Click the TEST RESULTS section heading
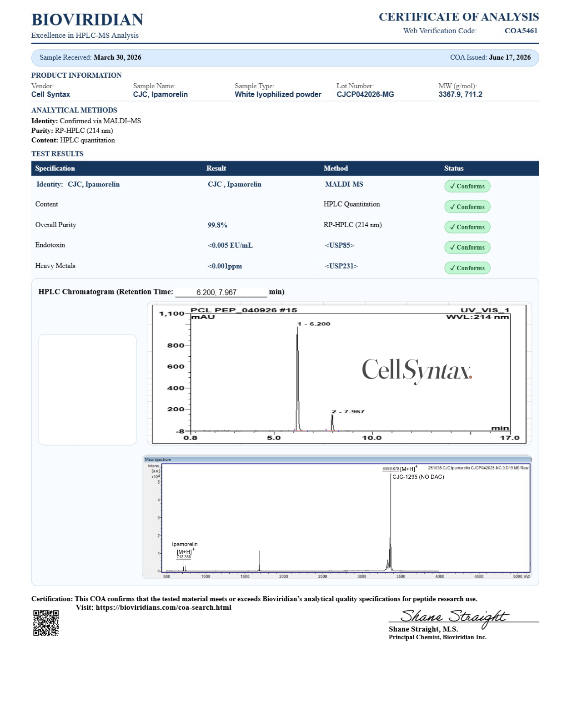Screen dimensions: 562x728 (57, 154)
